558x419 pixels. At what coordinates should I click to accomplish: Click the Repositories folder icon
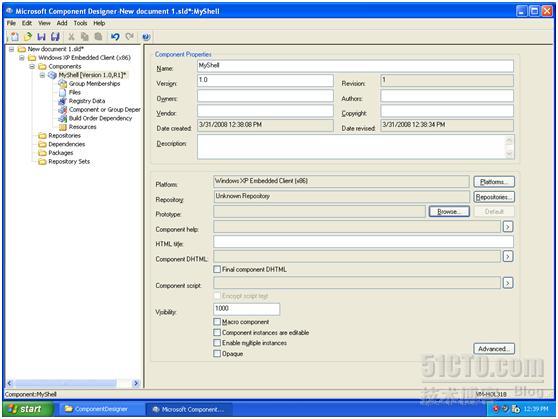point(42,136)
